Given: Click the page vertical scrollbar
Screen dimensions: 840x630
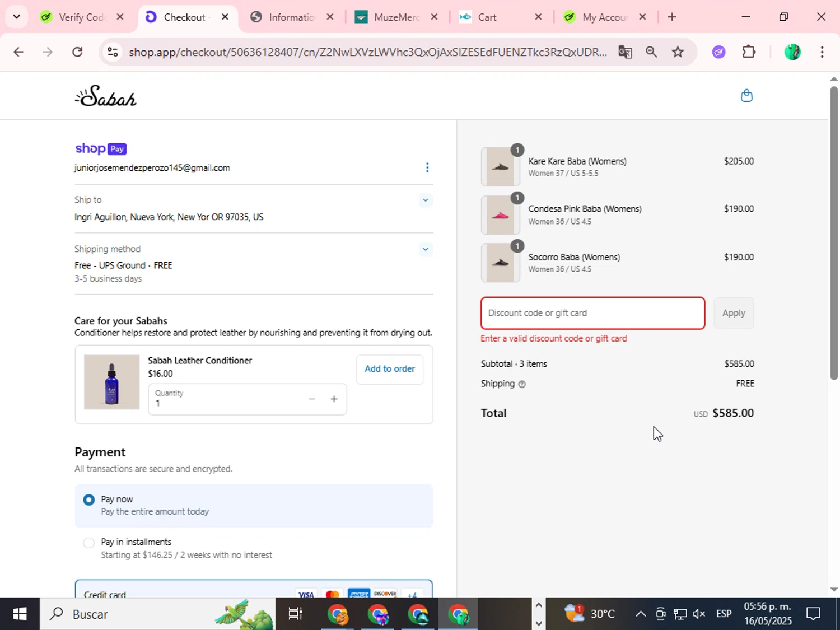Looking at the screenshot, I should click(x=834, y=233).
